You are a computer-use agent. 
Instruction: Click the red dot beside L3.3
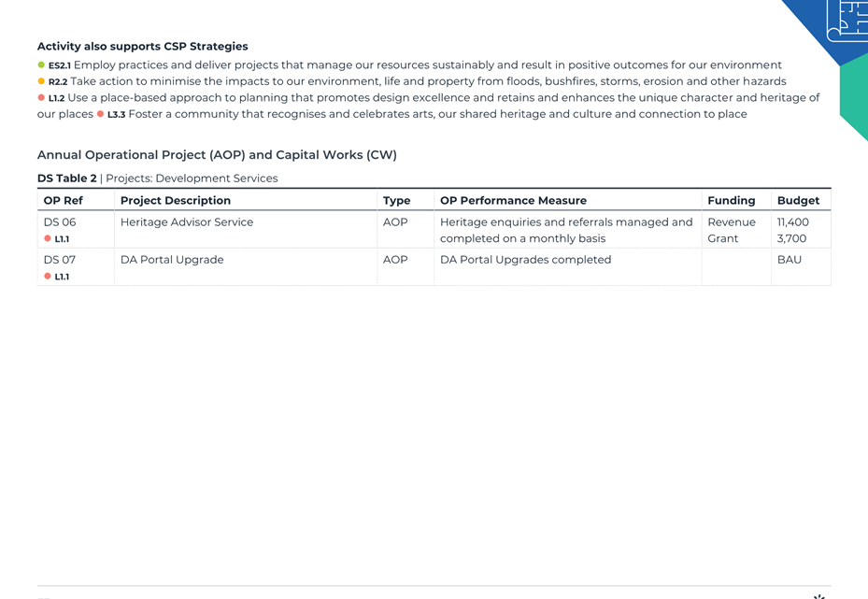click(100, 114)
